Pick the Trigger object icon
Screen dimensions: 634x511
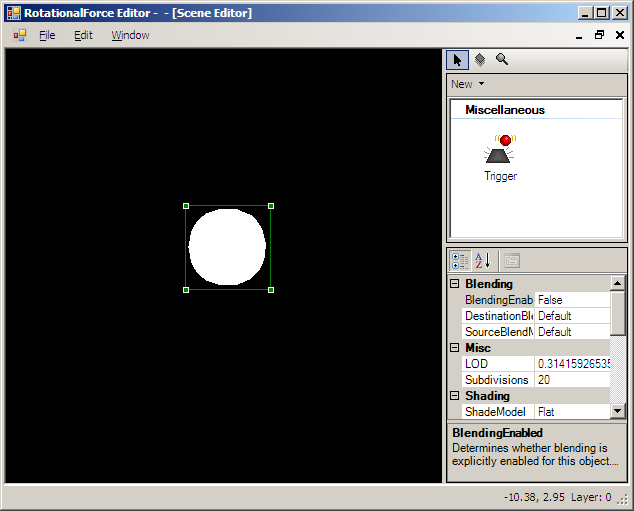[x=500, y=151]
